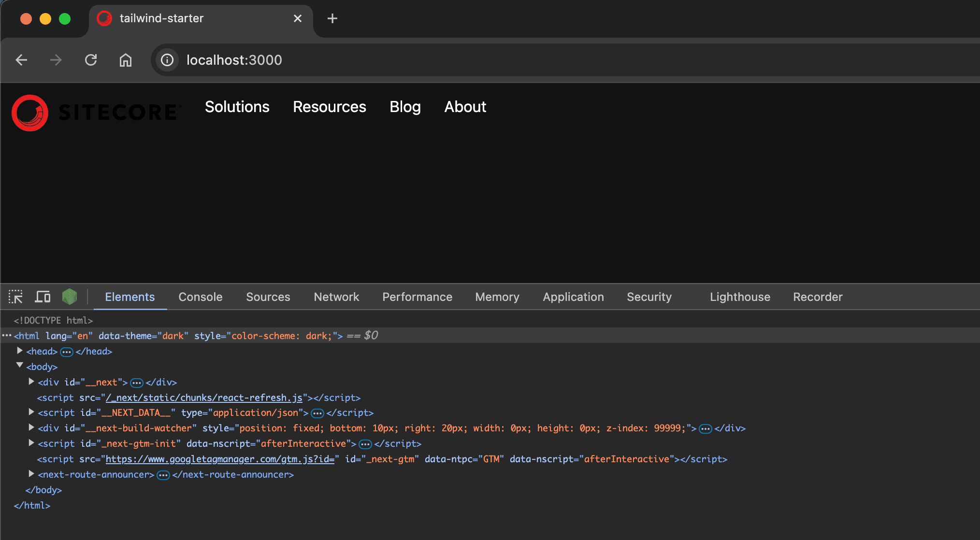Open a new tab with plus icon

tap(332, 18)
